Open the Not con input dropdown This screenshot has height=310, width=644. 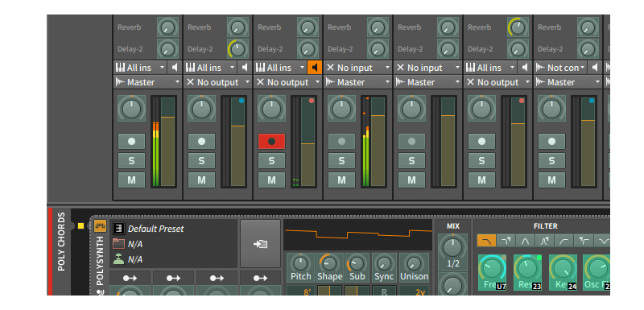(x=560, y=68)
